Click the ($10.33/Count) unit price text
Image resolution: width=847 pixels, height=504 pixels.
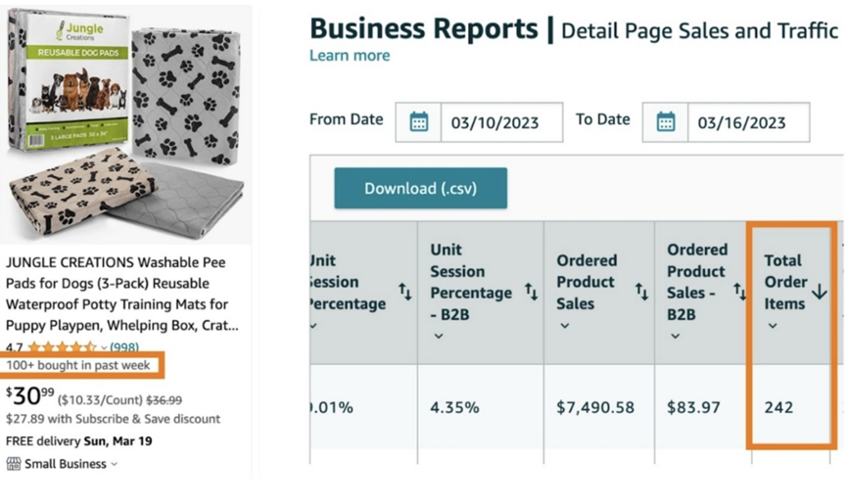point(101,400)
